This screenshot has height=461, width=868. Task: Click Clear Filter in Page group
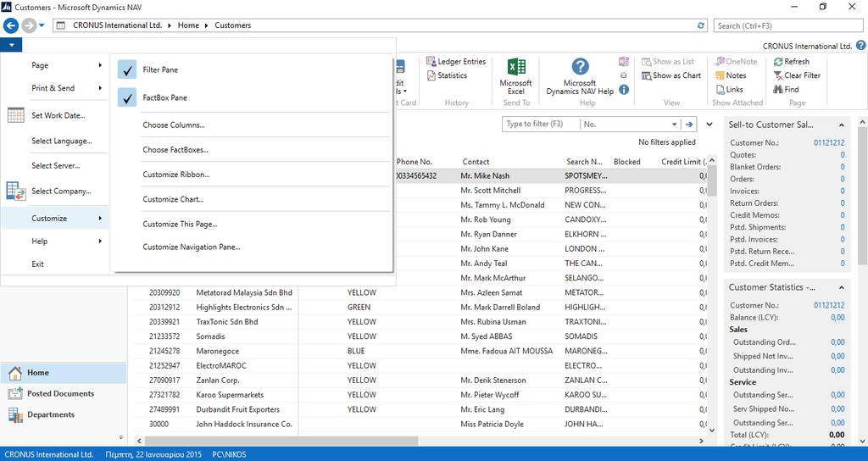tap(797, 75)
